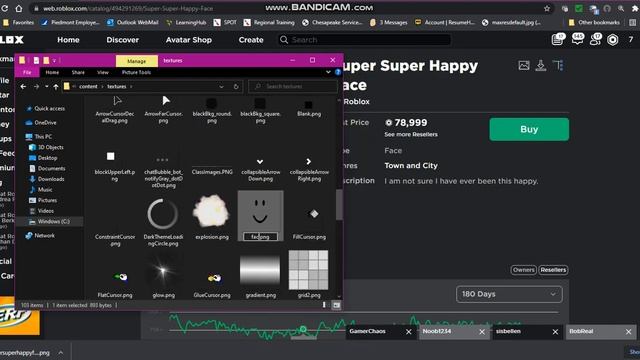Buy the Super Super Happy Face
This screenshot has height=360, width=640.
(529, 129)
